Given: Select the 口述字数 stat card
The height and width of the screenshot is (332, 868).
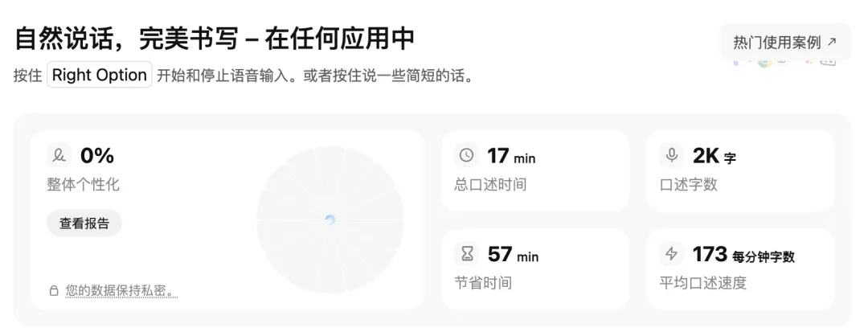Looking at the screenshot, I should click(x=739, y=170).
